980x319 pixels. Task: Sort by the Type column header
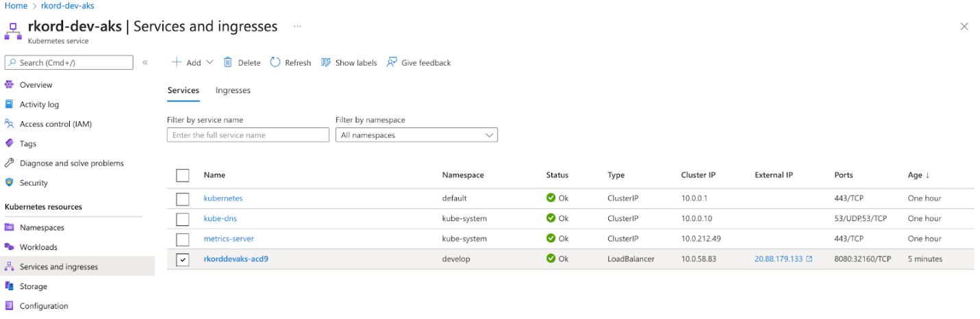coord(616,175)
